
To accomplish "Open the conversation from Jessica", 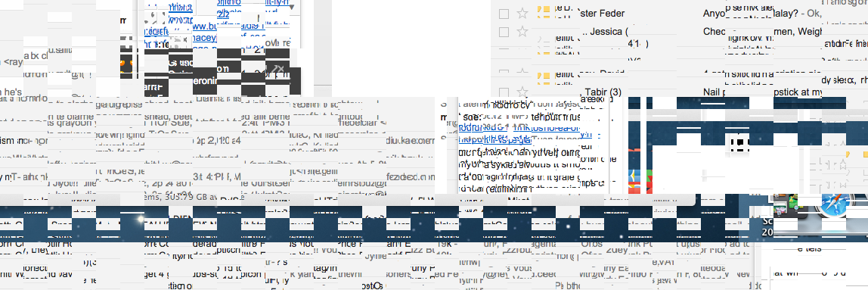I will click(606, 32).
